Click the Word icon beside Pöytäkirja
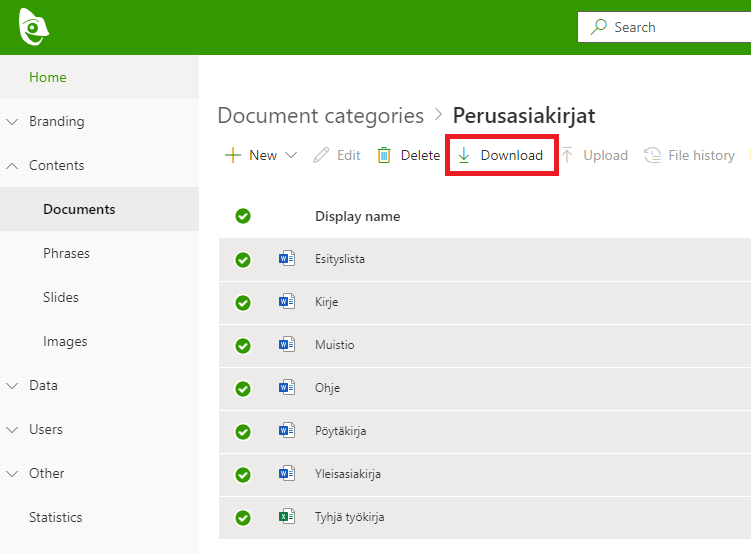 coord(287,431)
